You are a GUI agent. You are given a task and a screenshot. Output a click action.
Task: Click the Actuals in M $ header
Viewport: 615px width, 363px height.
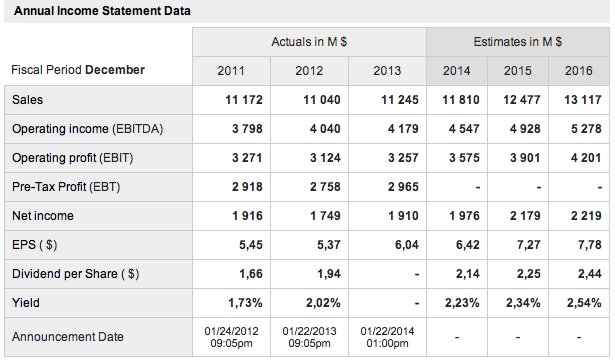(x=309, y=42)
